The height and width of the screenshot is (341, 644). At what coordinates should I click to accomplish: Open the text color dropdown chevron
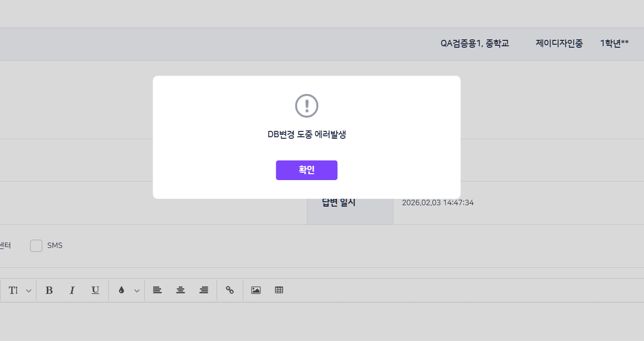tap(137, 291)
